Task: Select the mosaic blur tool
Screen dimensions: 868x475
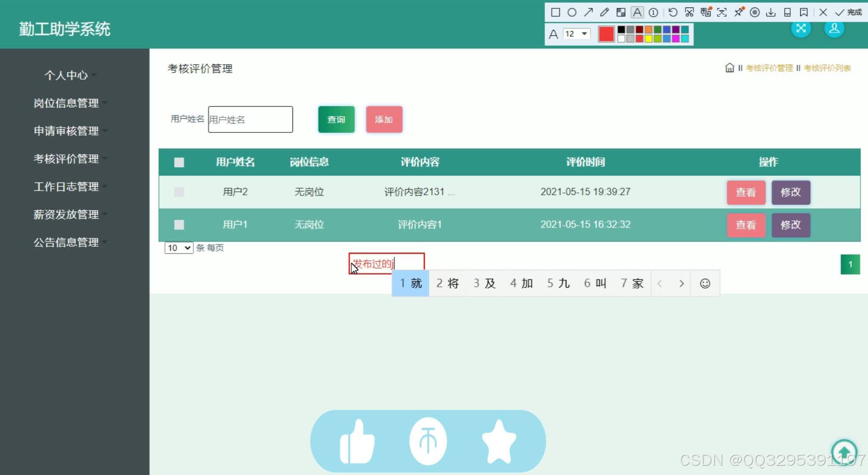Action: click(621, 12)
